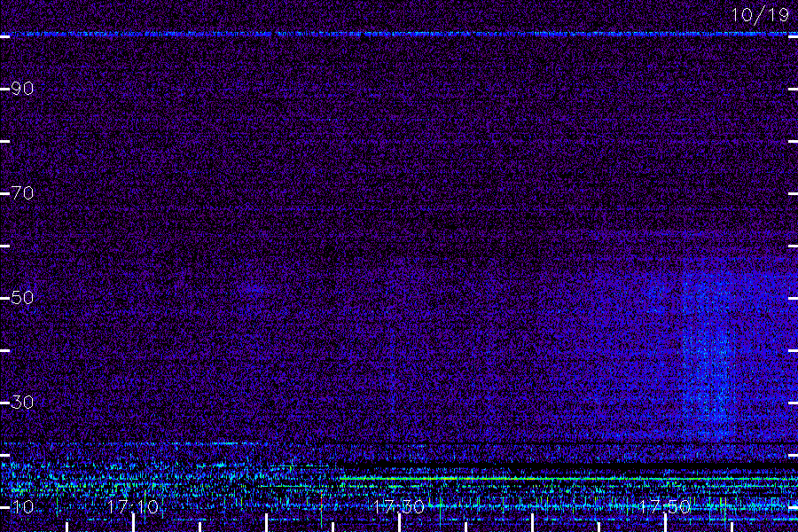Screen dimensions: 798x532
Task: Click the 10 frequency axis label
Action: (x=22, y=506)
